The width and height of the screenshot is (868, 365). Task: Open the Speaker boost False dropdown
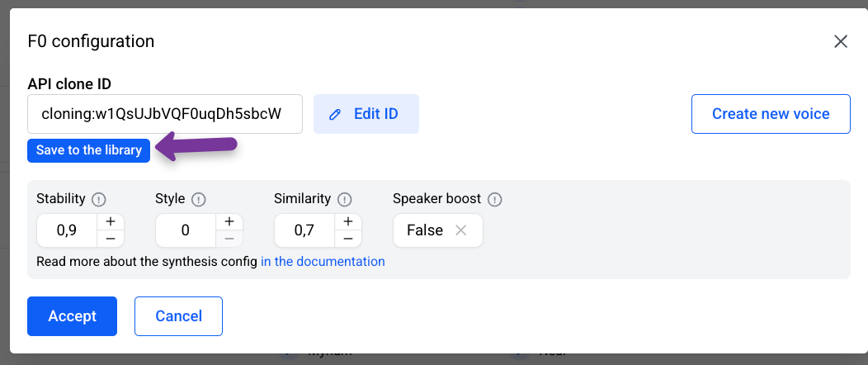click(x=438, y=230)
